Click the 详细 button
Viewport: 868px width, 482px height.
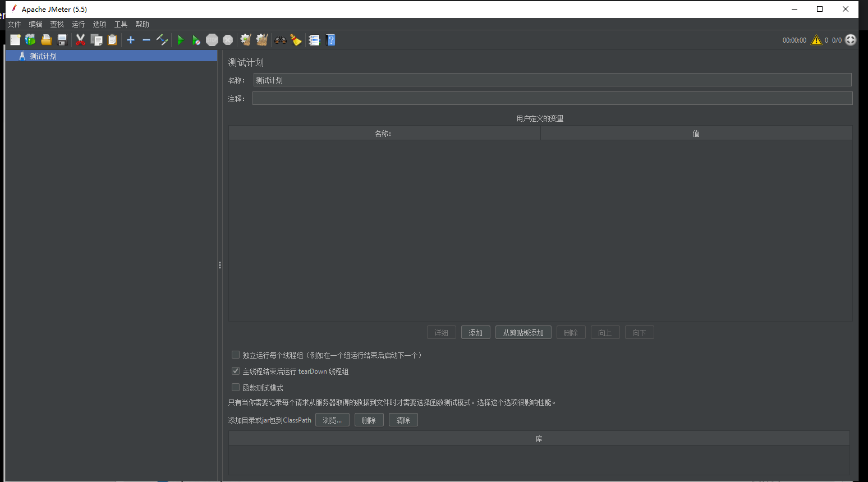click(x=442, y=332)
